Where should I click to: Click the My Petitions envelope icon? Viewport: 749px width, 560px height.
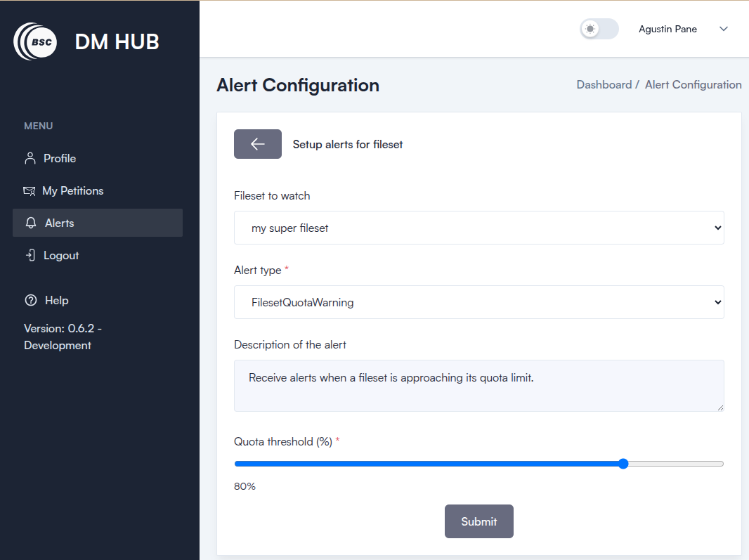coord(30,191)
